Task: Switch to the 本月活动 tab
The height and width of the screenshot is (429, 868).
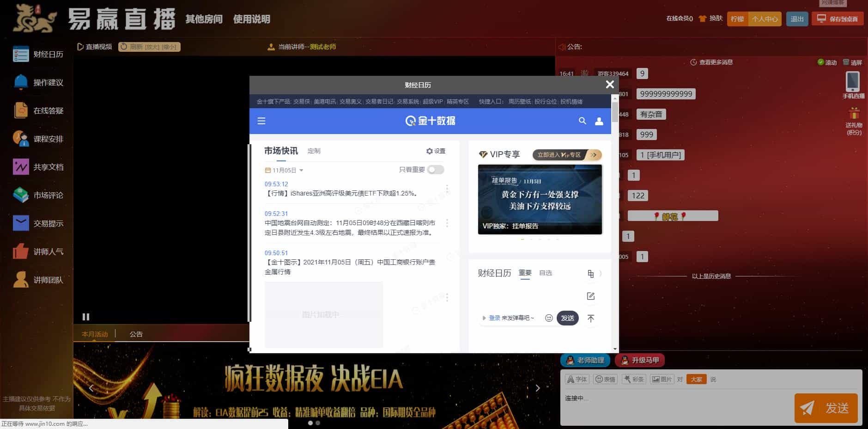Action: pos(95,334)
